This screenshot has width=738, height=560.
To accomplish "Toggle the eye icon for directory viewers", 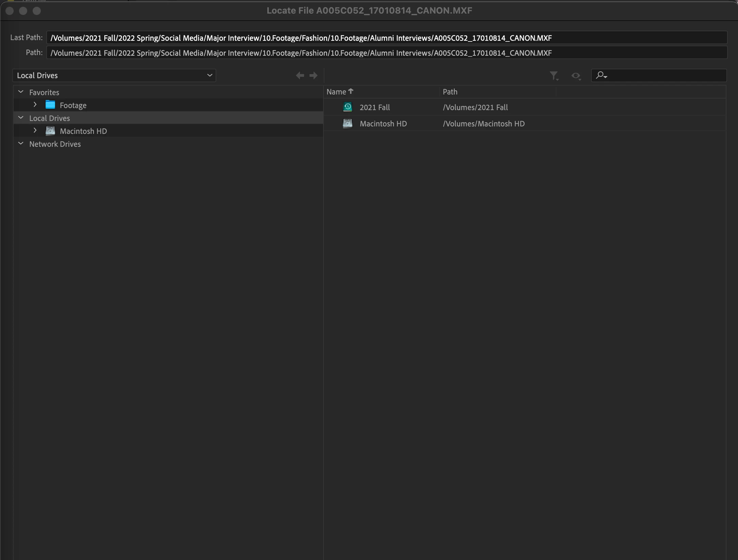I will [576, 75].
